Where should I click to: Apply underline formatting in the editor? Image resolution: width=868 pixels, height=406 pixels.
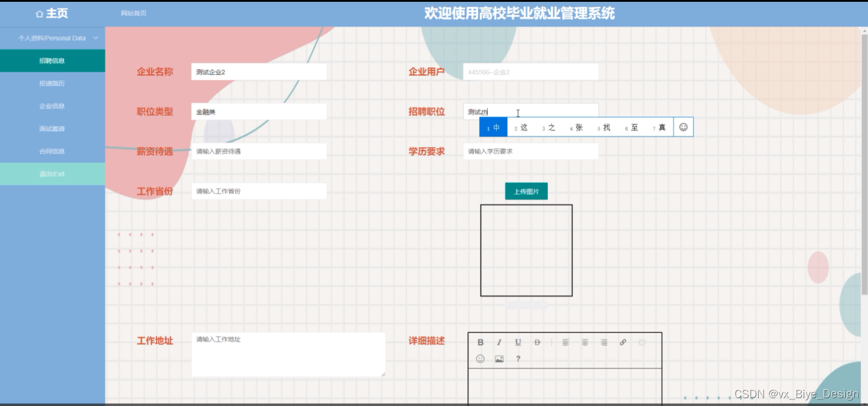pyautogui.click(x=518, y=342)
